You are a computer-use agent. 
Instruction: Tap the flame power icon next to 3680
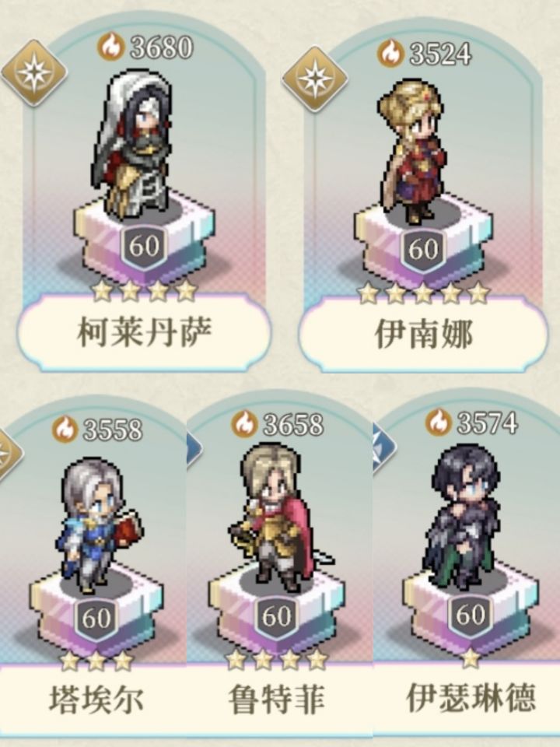pos(111,47)
